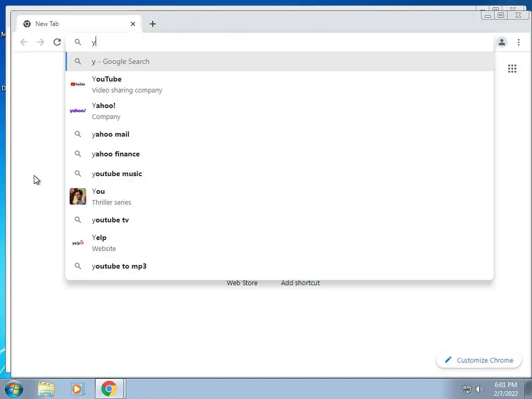Choose the You thriller series suggestion

coord(280,196)
